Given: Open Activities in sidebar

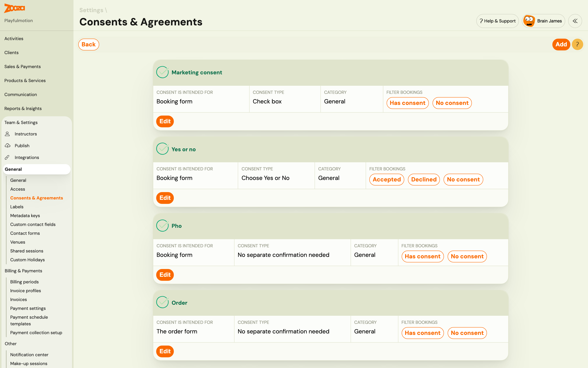Looking at the screenshot, I should 14,38.
